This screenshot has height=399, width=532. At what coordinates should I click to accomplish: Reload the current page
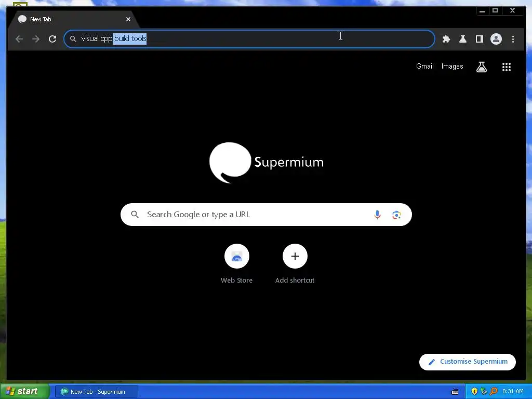click(52, 39)
